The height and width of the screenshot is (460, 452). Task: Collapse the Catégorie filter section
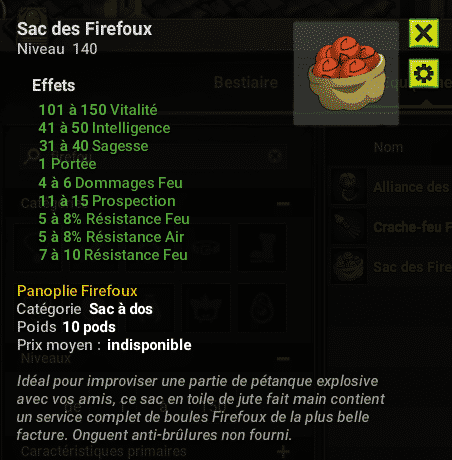(x=283, y=203)
